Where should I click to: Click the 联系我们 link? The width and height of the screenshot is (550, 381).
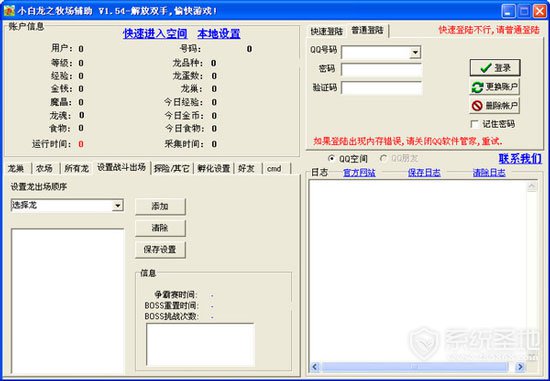520,159
